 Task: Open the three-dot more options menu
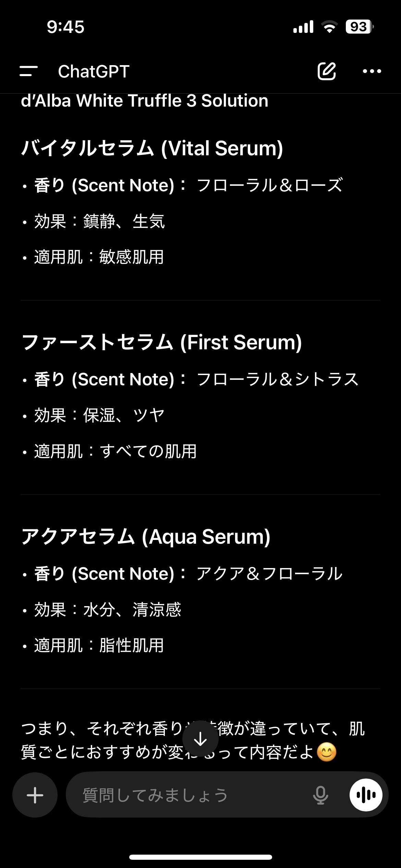click(372, 71)
